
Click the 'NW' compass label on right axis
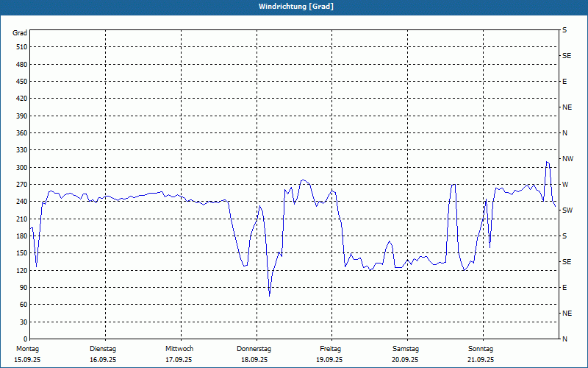pos(568,159)
